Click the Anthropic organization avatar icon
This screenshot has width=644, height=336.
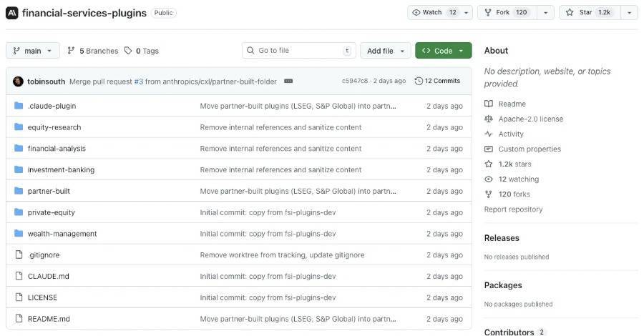[12, 13]
